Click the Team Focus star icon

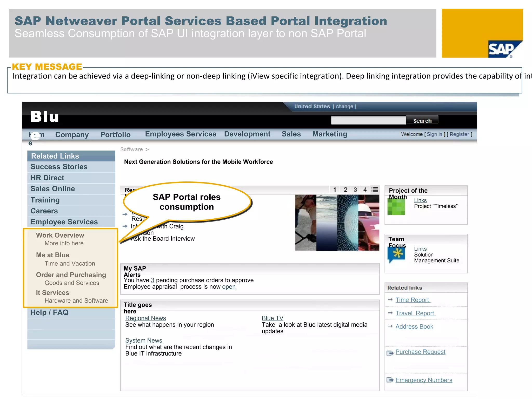[396, 255]
